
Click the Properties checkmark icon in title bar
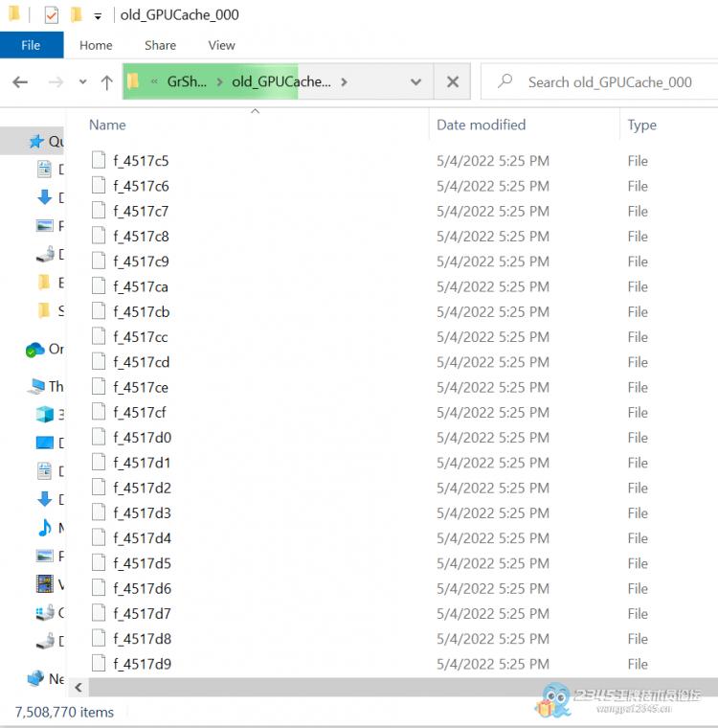51,15
